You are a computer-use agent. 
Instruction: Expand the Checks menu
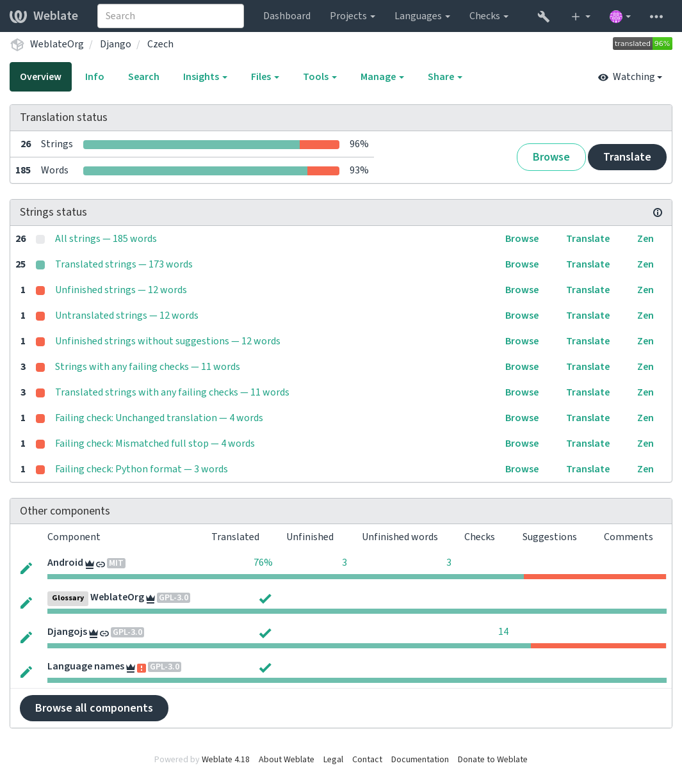(489, 16)
